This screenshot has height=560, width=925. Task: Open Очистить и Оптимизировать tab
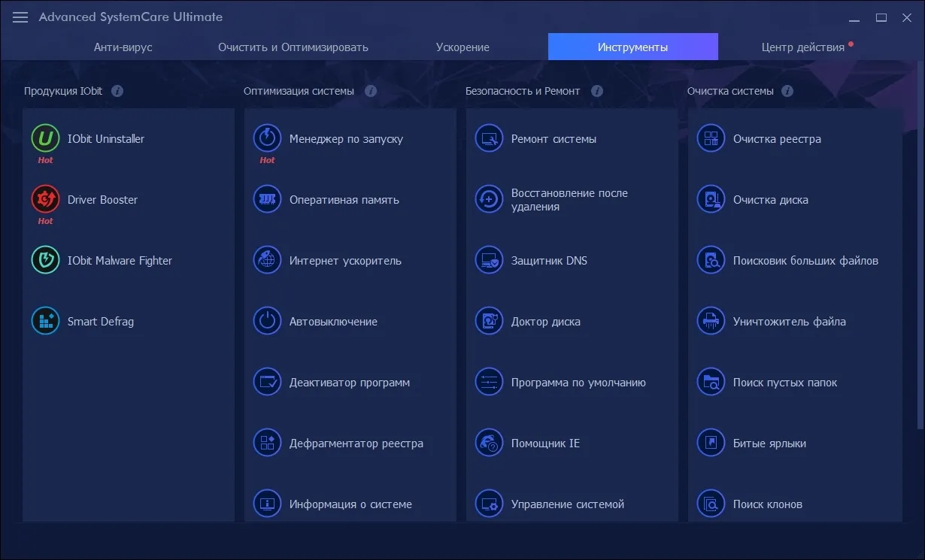[293, 47]
